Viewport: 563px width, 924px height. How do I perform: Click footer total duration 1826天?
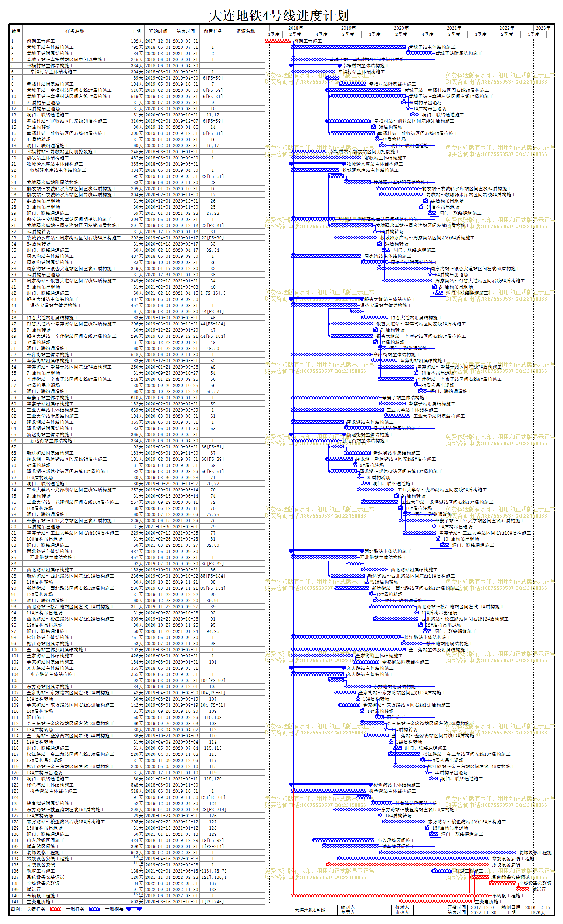click(538, 912)
